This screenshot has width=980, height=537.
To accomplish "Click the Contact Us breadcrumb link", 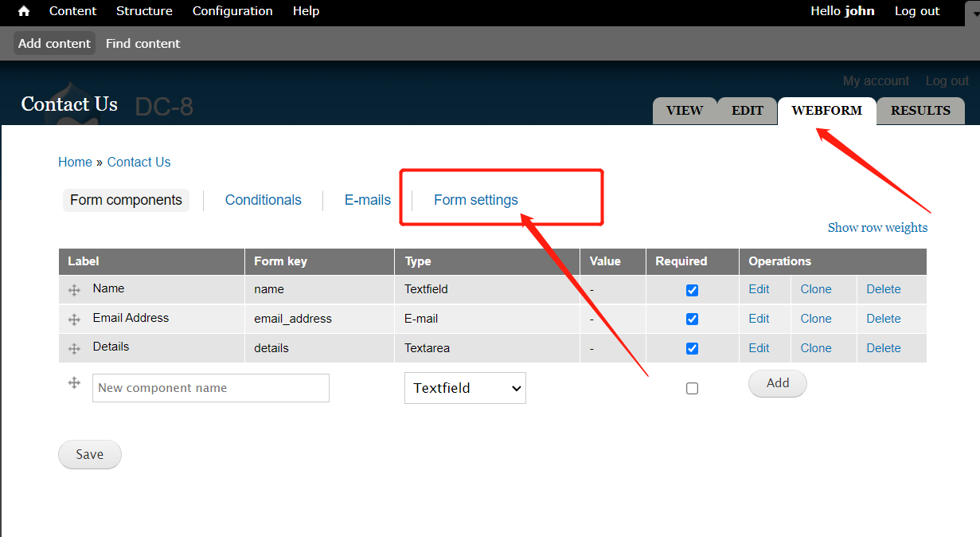I will 139,162.
